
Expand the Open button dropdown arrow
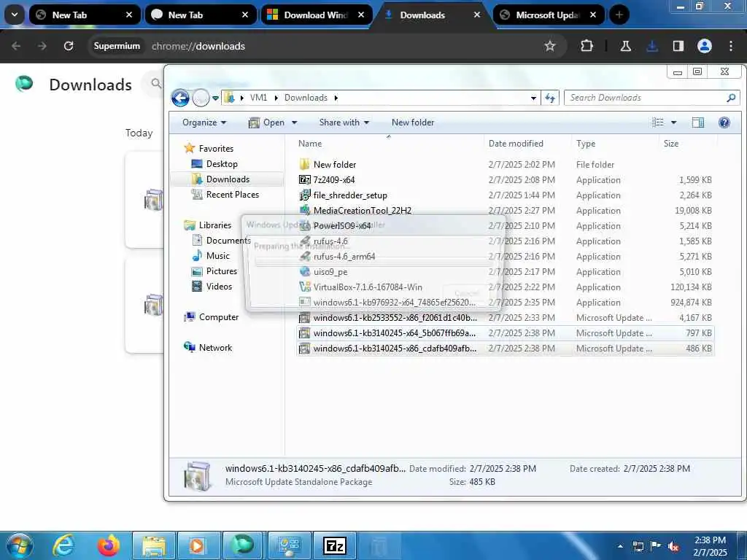295,122
